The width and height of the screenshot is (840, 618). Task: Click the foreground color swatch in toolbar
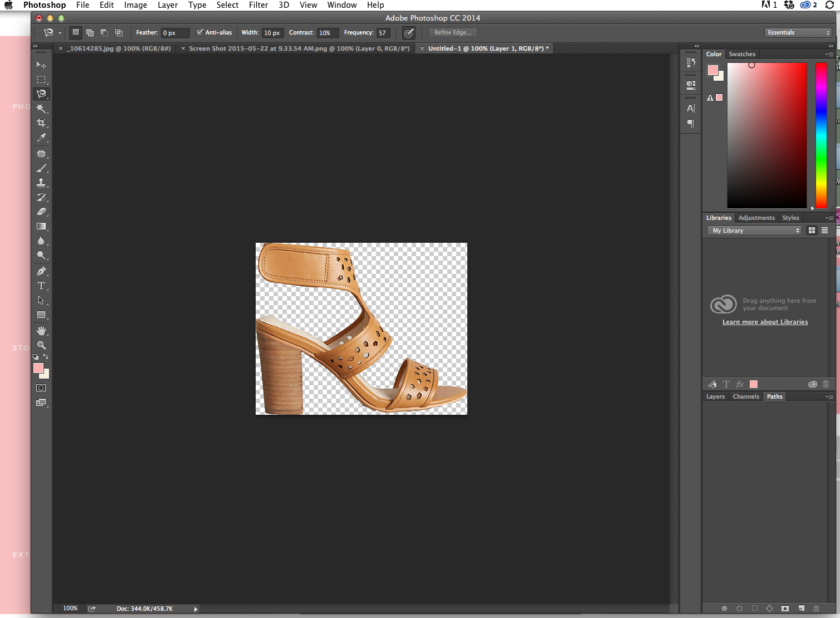pyautogui.click(x=38, y=368)
